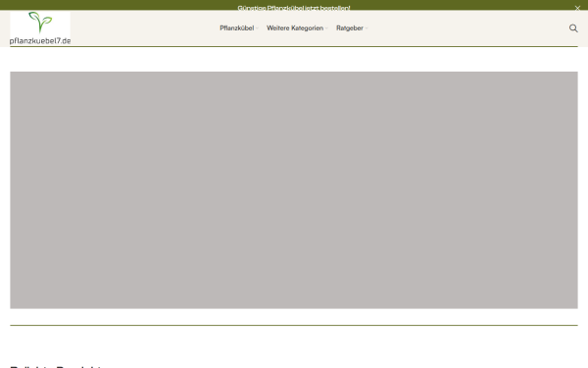588x368 pixels.
Task: Expand the Pflanzkübel dropdown arrow
Action: (257, 28)
